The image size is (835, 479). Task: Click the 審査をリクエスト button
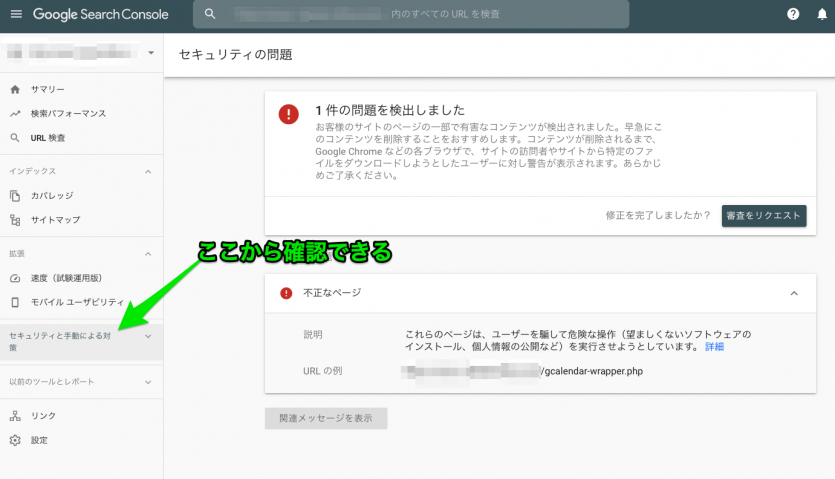pyautogui.click(x=764, y=215)
